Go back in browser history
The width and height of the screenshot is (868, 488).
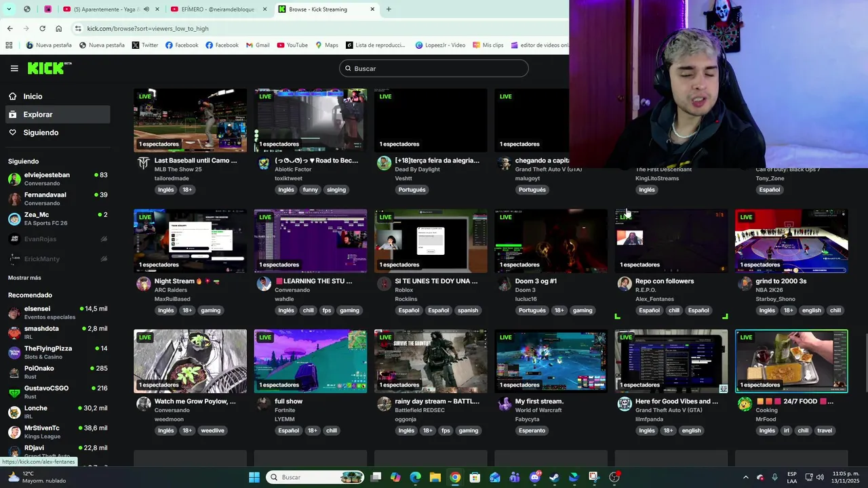coord(9,28)
